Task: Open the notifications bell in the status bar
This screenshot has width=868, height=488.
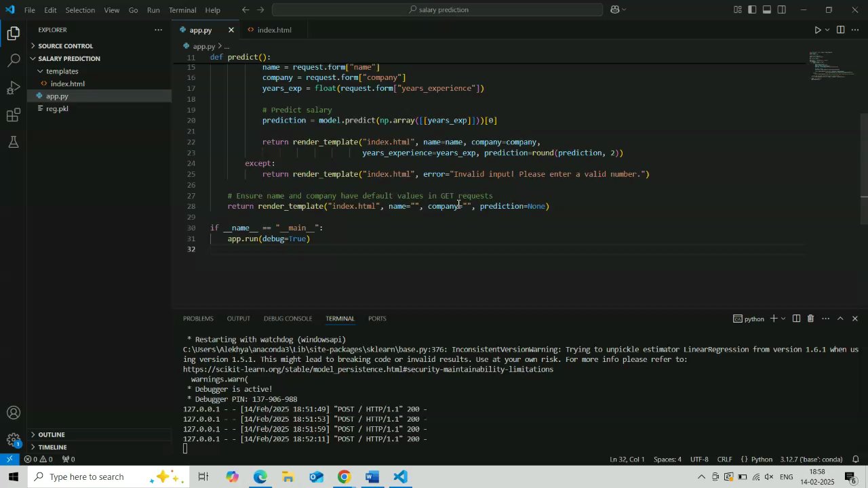Action: click(x=856, y=460)
